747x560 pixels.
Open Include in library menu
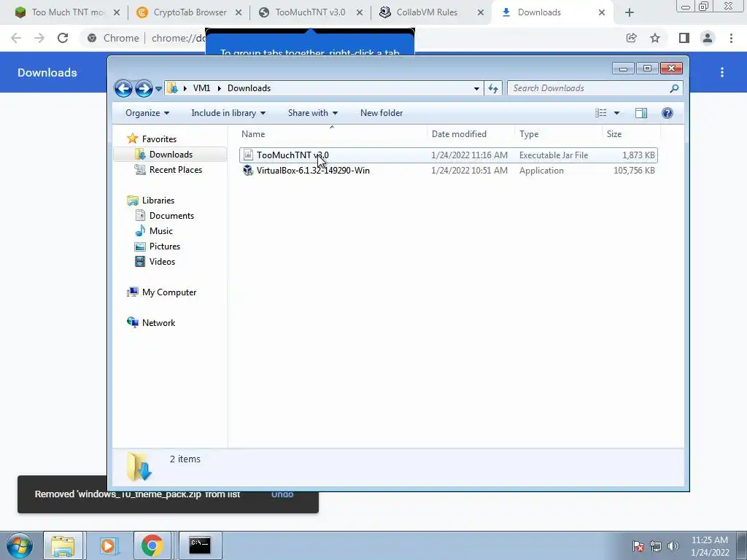tap(228, 113)
